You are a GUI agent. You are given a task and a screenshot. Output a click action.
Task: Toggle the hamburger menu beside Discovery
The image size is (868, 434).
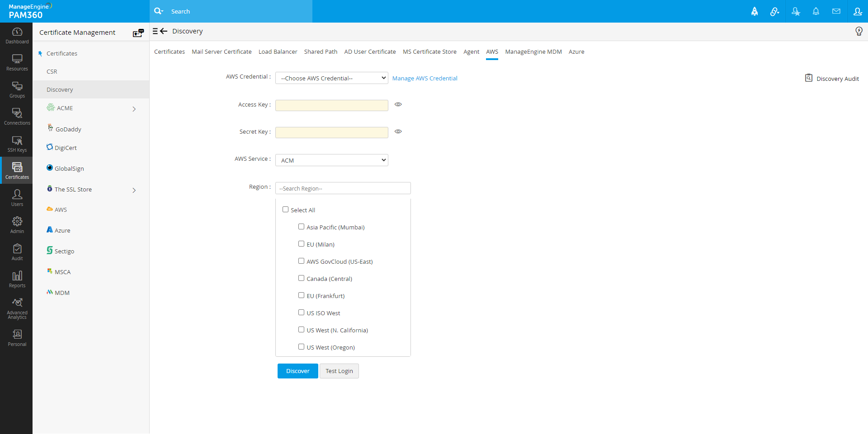point(155,31)
